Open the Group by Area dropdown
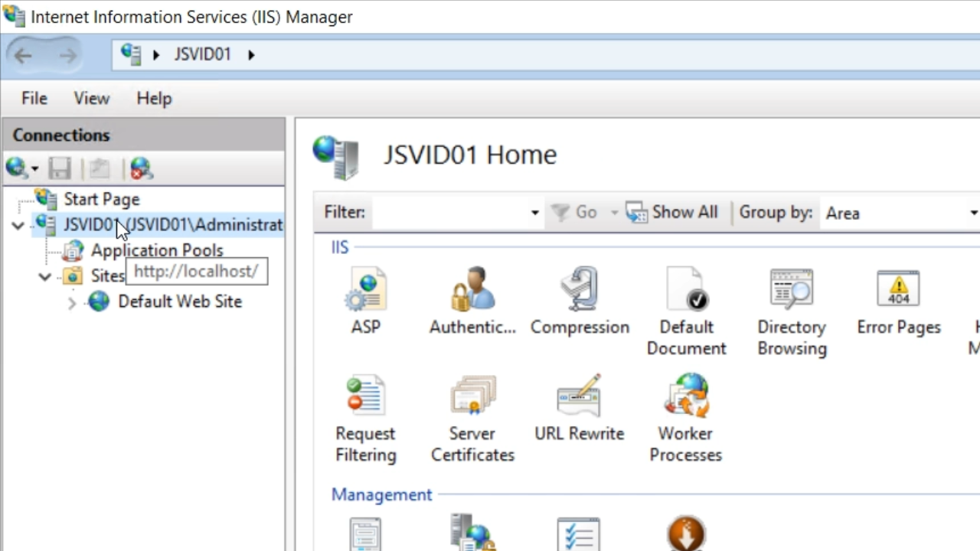 tap(900, 213)
